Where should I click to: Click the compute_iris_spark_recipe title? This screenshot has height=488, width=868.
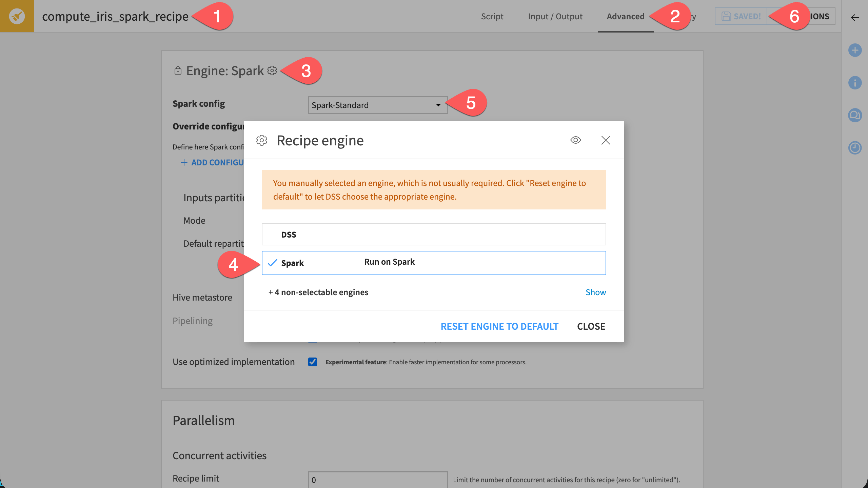(x=115, y=16)
